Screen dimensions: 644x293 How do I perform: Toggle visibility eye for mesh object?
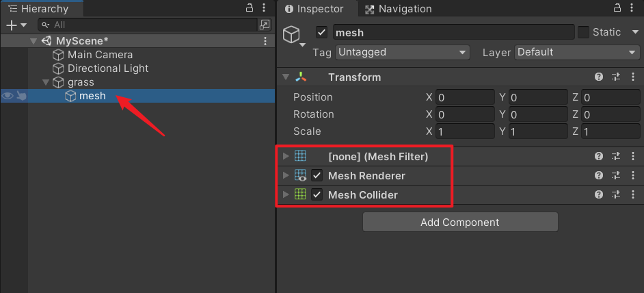pyautogui.click(x=8, y=97)
